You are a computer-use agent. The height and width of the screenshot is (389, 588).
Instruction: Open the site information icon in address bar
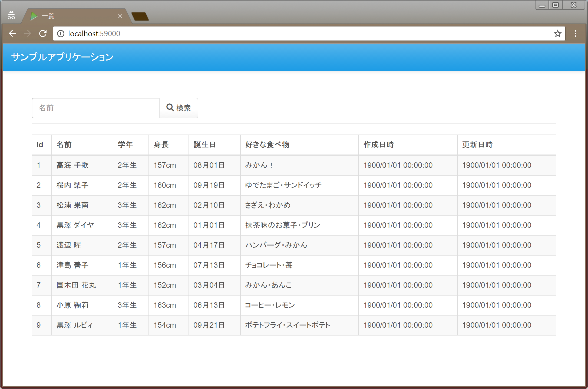point(61,33)
